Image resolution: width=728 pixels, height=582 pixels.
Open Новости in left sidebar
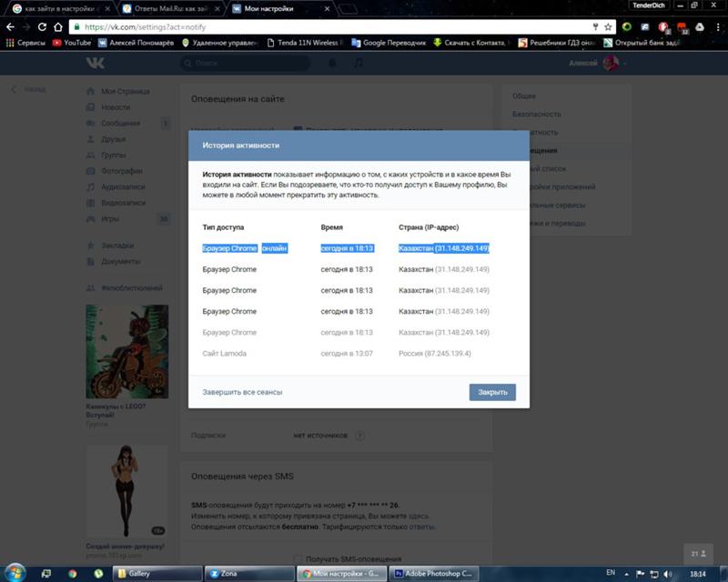click(109, 107)
